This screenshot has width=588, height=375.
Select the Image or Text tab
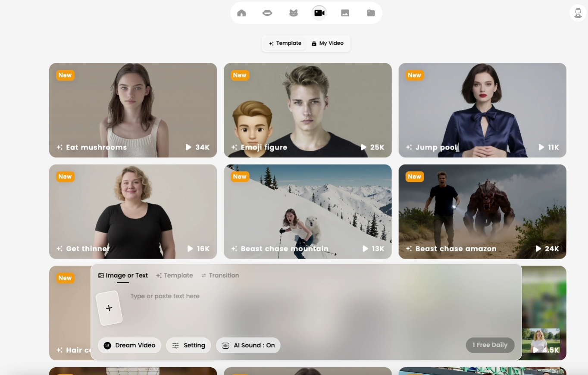point(123,275)
